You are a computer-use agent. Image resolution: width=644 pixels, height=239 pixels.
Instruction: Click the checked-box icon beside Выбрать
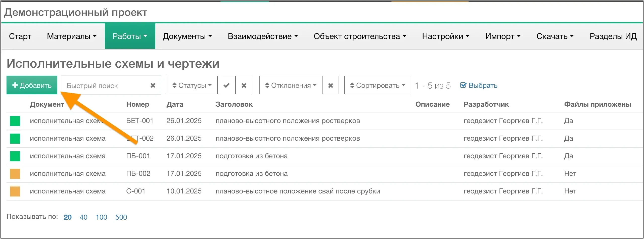click(464, 85)
